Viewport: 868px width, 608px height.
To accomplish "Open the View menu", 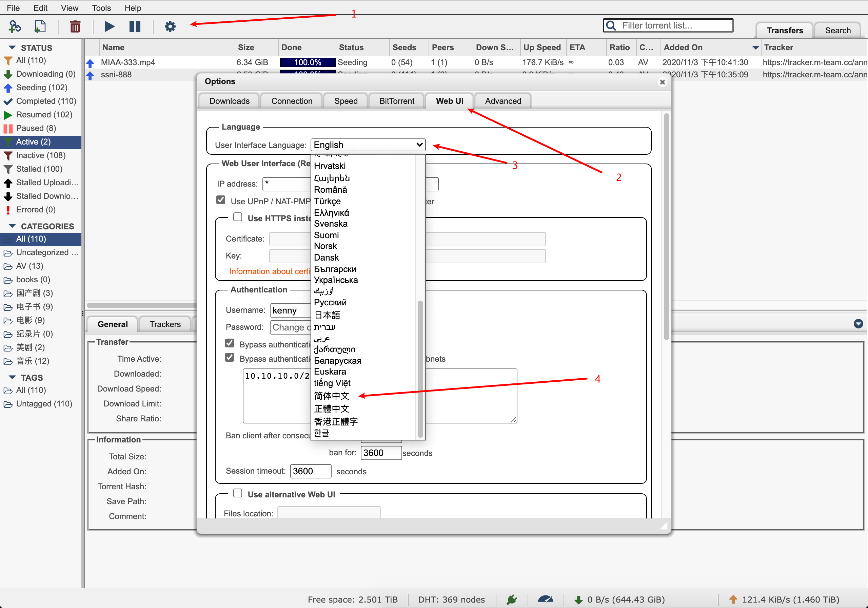I will tap(70, 8).
